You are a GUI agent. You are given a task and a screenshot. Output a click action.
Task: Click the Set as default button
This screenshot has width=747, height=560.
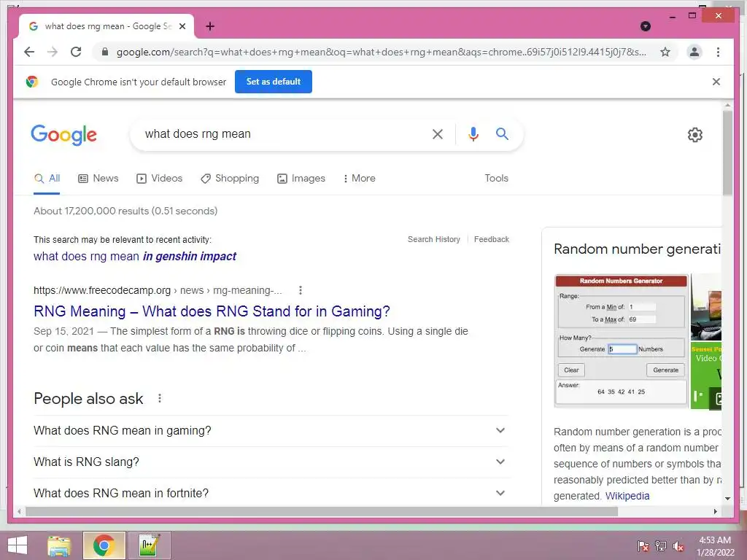tap(273, 82)
